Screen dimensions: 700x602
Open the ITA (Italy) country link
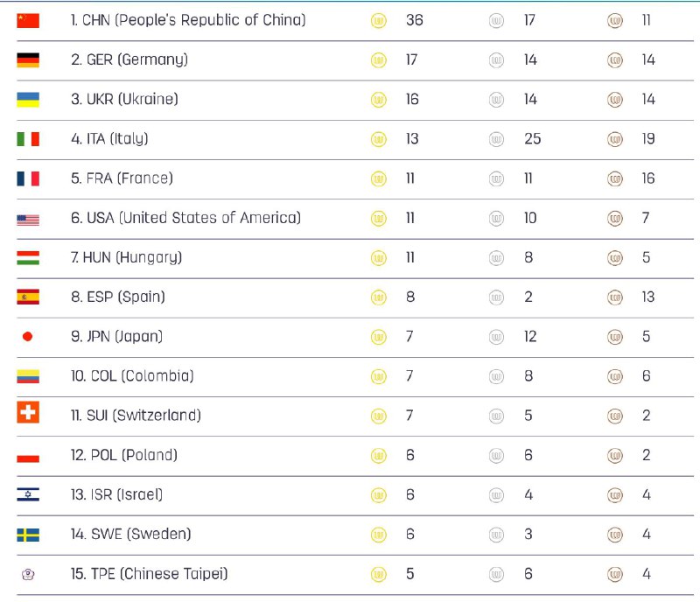pos(109,139)
